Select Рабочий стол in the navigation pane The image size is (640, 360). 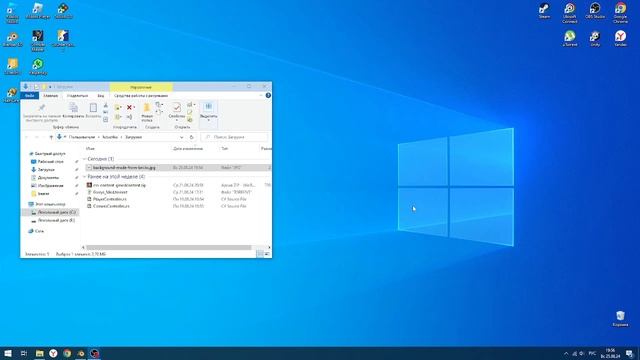coord(50,162)
